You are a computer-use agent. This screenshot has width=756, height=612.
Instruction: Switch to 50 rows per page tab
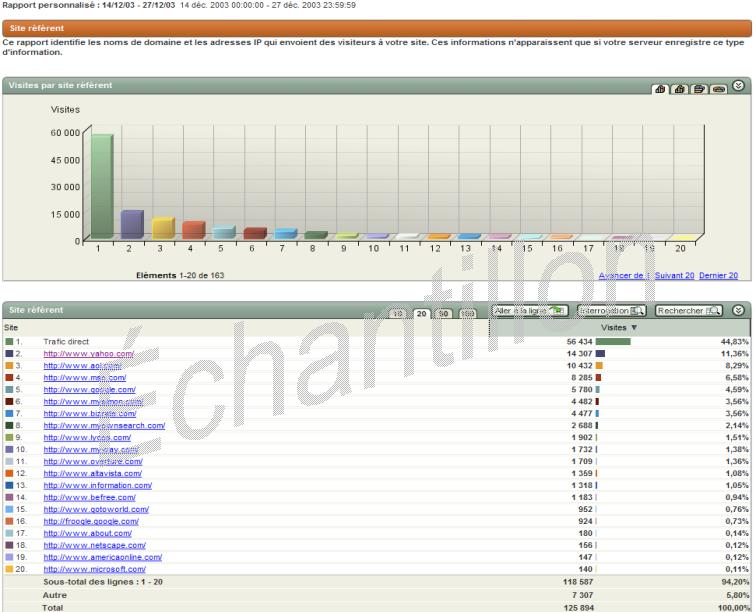pyautogui.click(x=444, y=313)
